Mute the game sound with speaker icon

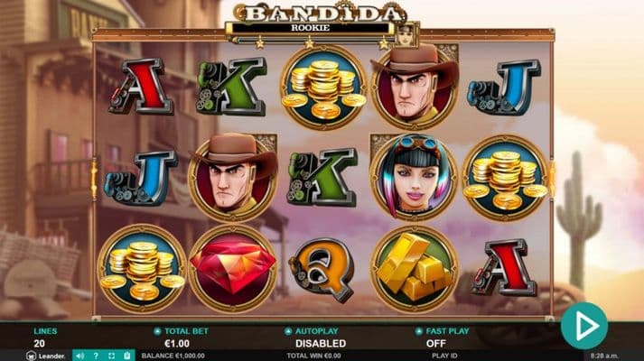click(80, 356)
